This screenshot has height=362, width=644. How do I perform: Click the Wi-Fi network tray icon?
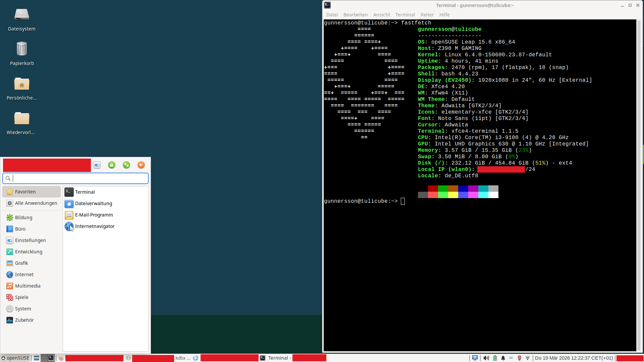coord(528,358)
